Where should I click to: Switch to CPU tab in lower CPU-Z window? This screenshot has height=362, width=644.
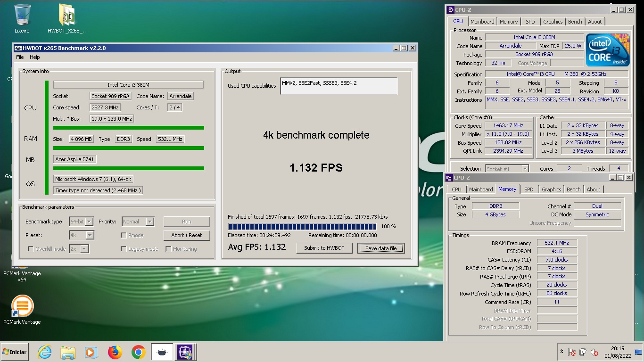[456, 189]
